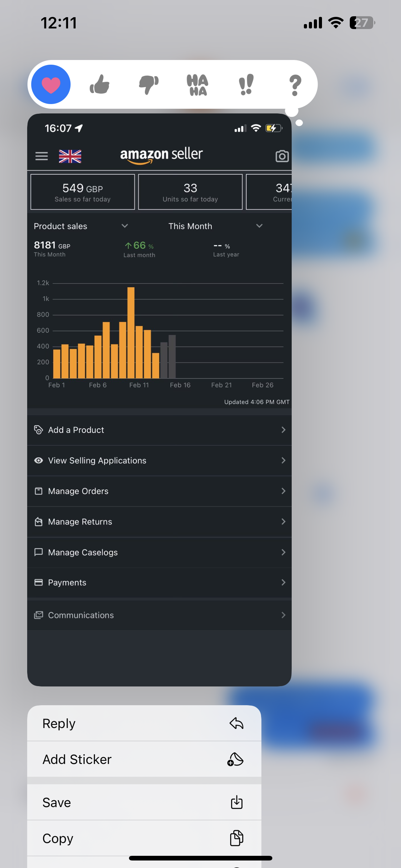Tap the cellular signal bars icon
Image resolution: width=401 pixels, height=868 pixels.
tap(313, 23)
